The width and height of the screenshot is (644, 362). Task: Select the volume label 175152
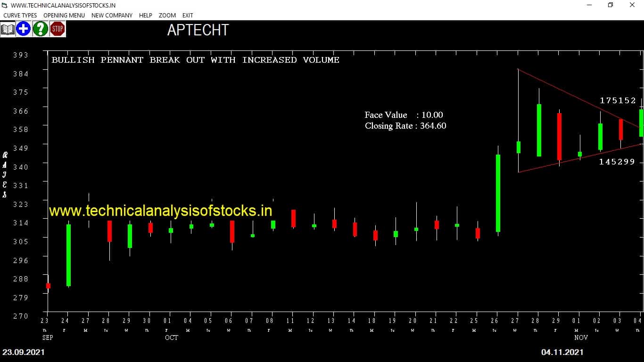coord(618,100)
